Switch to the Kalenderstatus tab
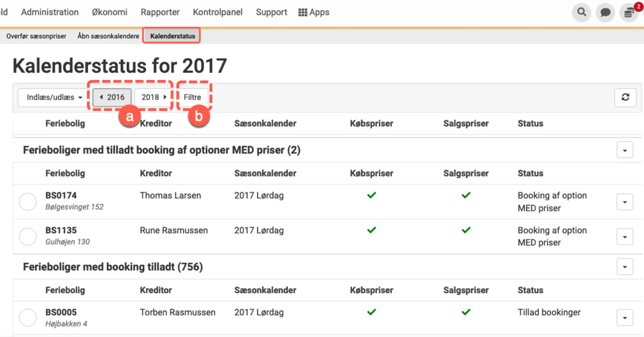Image resolution: width=644 pixels, height=337 pixels. tap(172, 36)
